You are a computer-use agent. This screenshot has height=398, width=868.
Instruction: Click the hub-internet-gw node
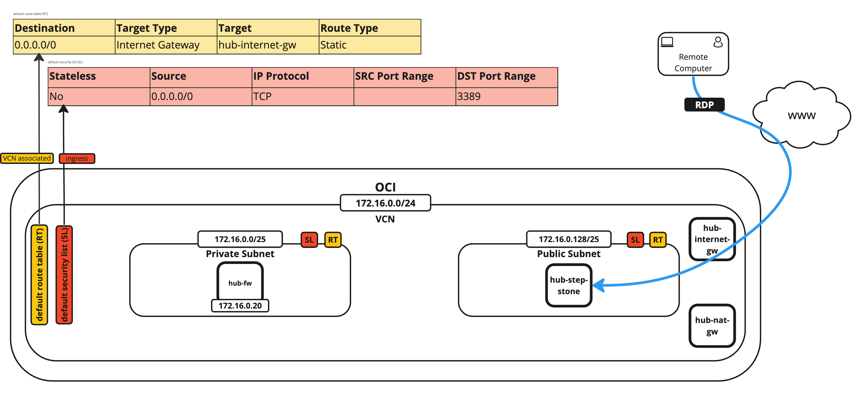click(712, 239)
